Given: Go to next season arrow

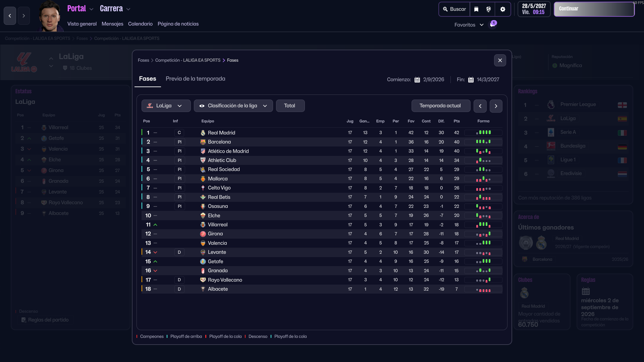Looking at the screenshot, I should point(496,106).
